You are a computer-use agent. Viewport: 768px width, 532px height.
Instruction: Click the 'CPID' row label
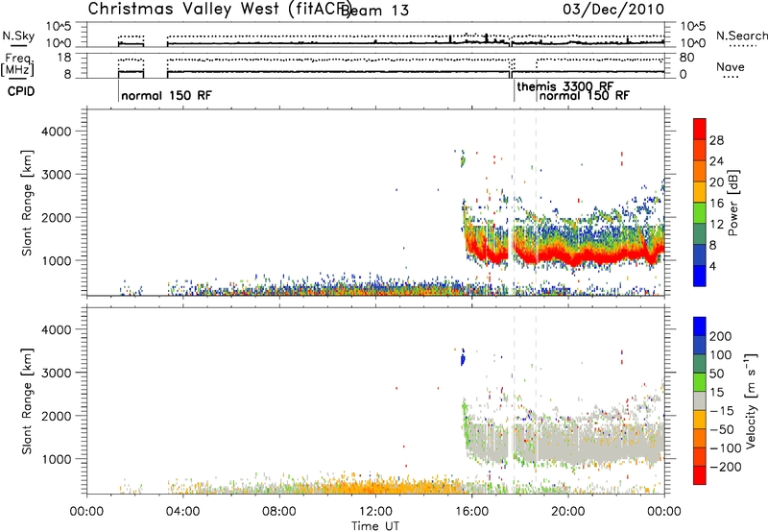click(x=21, y=91)
